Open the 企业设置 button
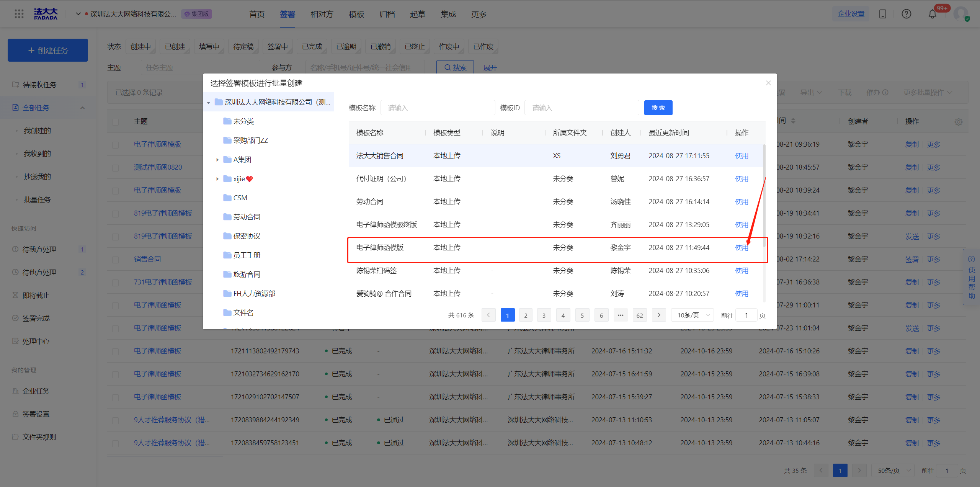The image size is (980, 487). [x=851, y=14]
